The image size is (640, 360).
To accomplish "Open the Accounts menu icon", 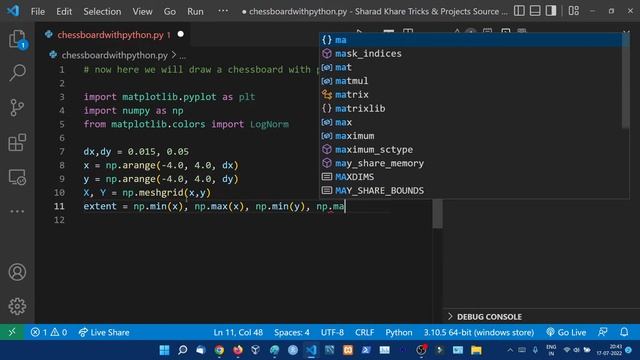I will 17,272.
